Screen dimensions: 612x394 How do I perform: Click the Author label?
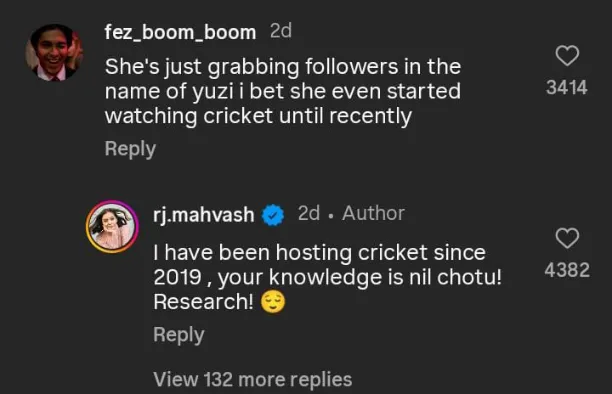tap(374, 213)
